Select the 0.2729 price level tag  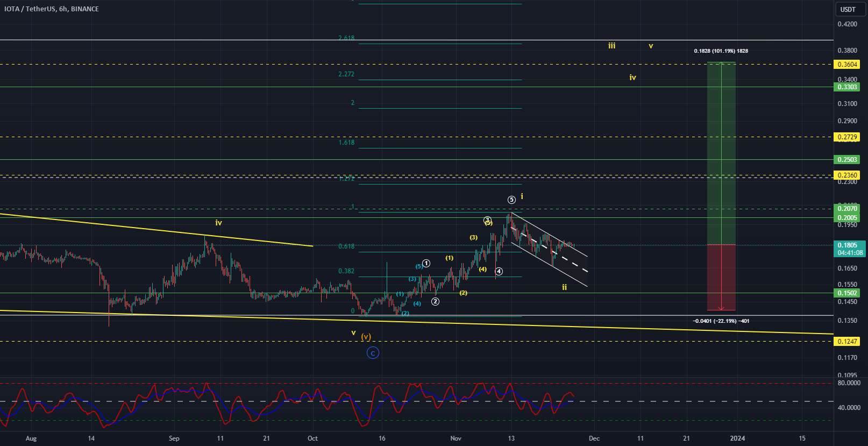pyautogui.click(x=847, y=137)
